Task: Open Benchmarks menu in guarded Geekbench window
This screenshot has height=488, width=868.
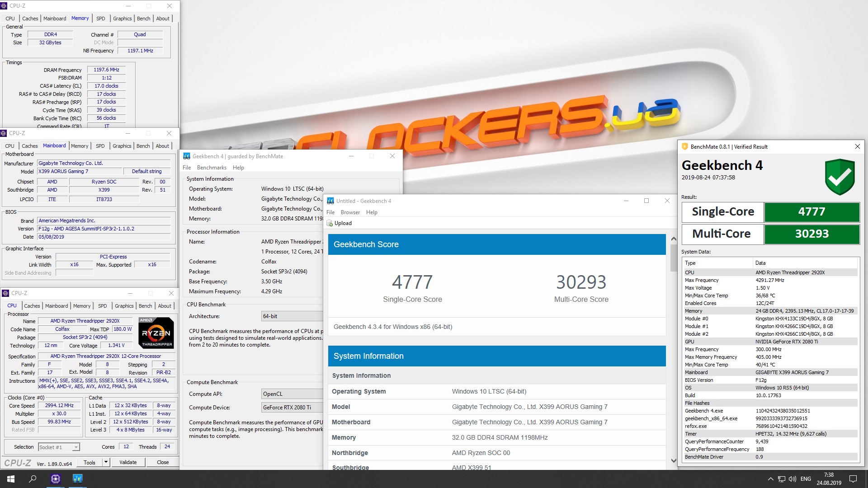Action: 212,168
